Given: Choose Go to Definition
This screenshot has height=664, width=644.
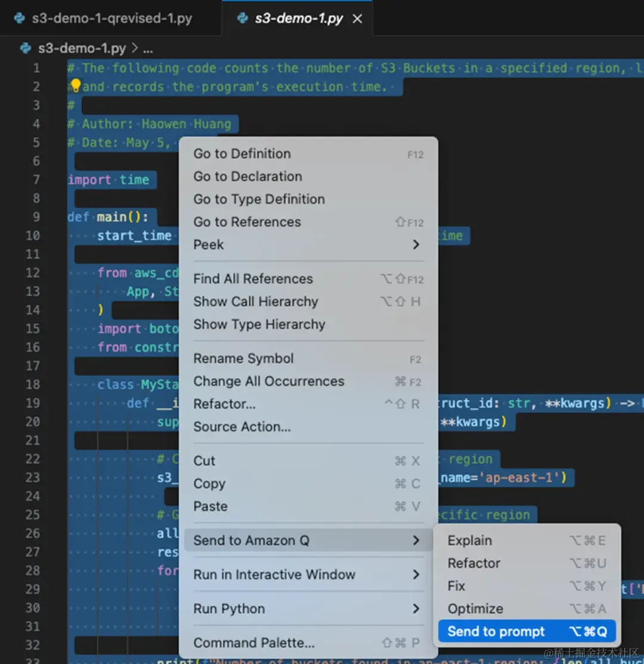Looking at the screenshot, I should click(x=308, y=154).
